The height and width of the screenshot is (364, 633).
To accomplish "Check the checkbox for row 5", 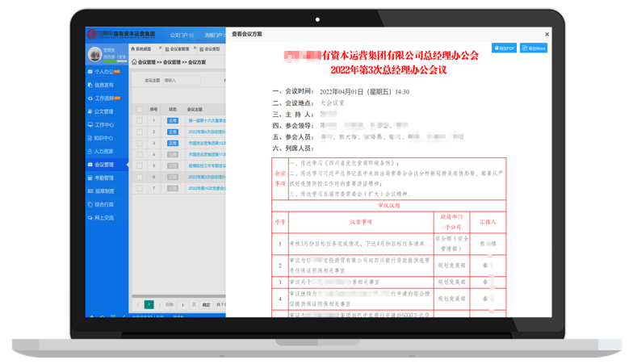I will tap(139, 166).
